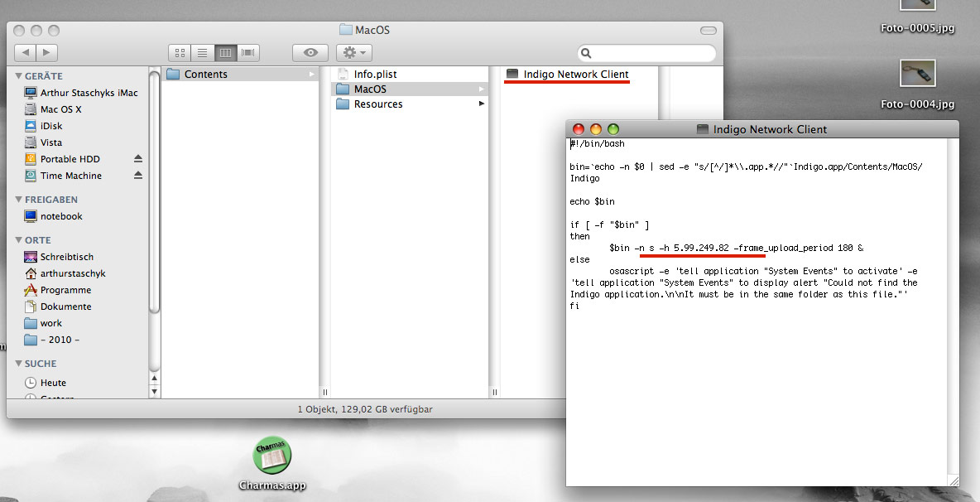Click the resize grip of editor window

954,480
